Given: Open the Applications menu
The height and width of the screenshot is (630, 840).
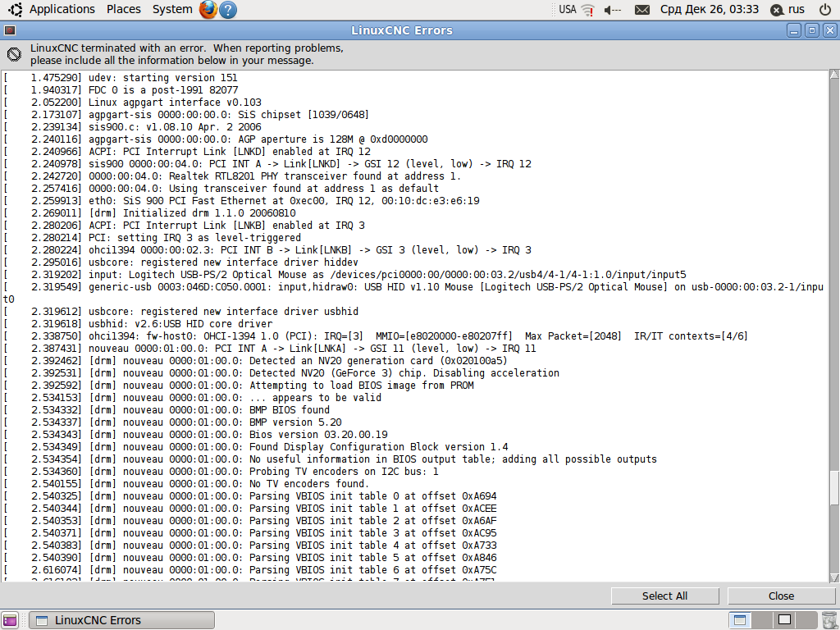Looking at the screenshot, I should [x=62, y=9].
